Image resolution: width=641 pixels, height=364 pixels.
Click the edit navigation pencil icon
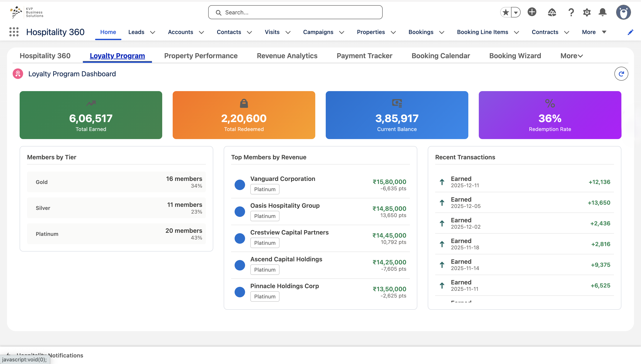630,32
